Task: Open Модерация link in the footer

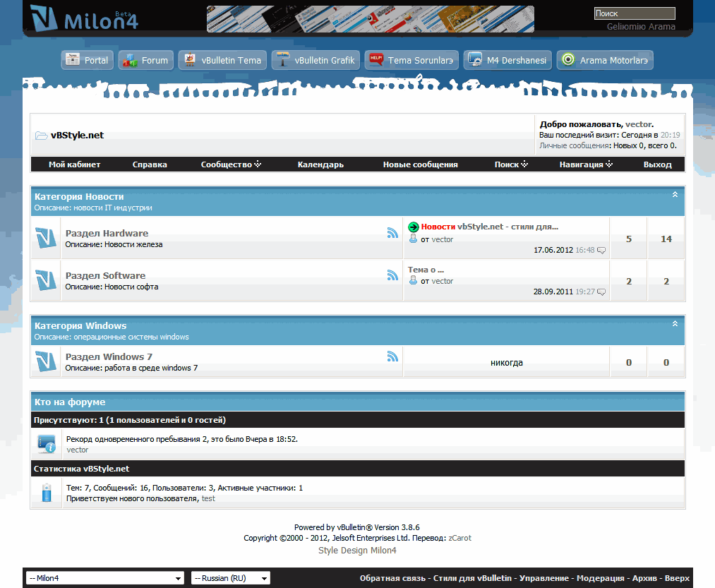Action: pyautogui.click(x=601, y=578)
